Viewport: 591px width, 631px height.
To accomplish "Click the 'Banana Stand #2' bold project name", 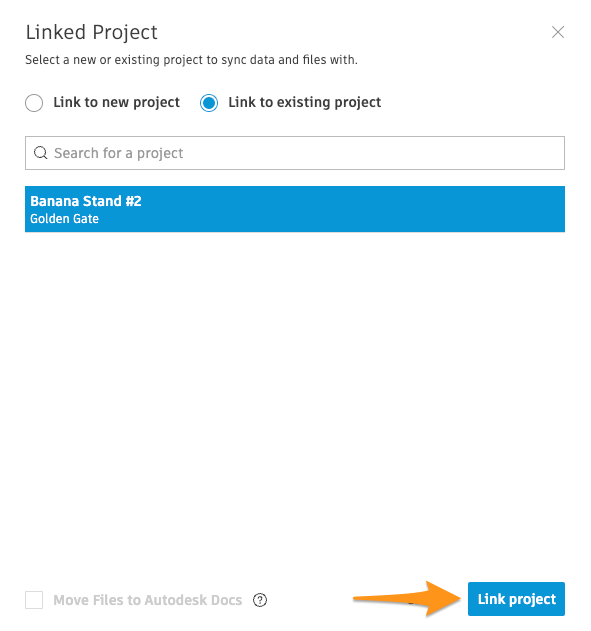I will 86,201.
